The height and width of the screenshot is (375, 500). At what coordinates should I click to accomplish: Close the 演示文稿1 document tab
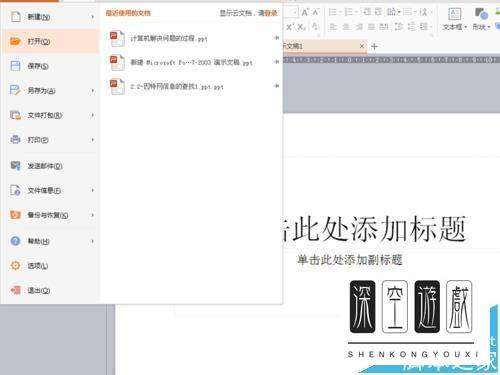[x=362, y=46]
